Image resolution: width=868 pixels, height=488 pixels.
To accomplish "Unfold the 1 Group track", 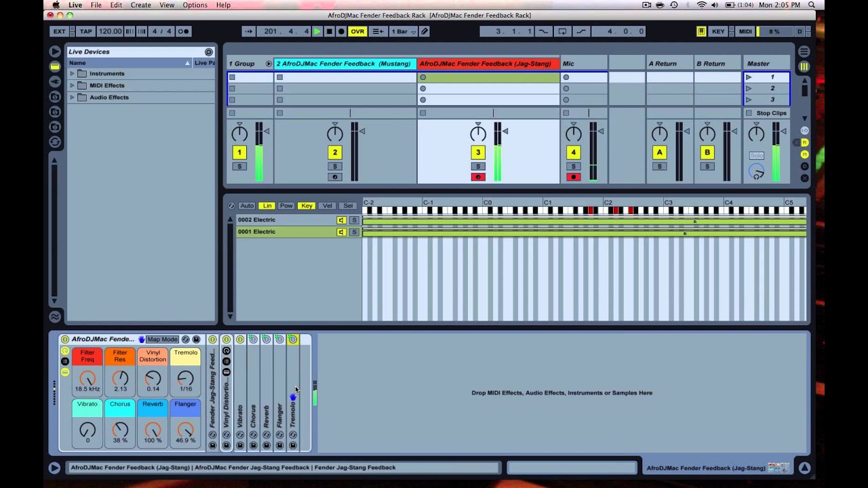I will 269,64.
